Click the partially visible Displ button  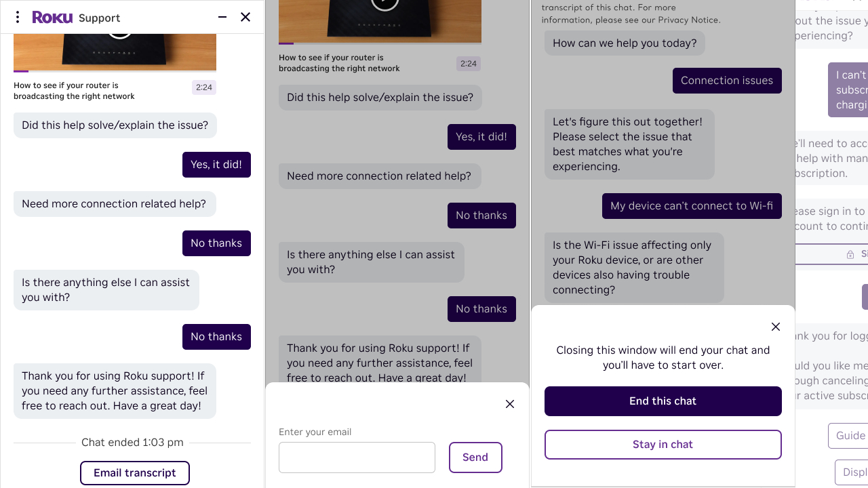(x=853, y=472)
